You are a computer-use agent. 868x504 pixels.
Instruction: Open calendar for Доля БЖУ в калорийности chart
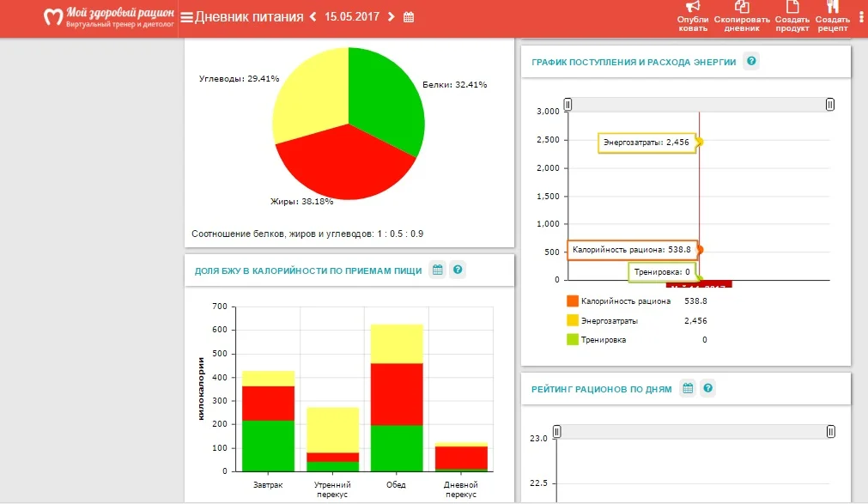[437, 270]
